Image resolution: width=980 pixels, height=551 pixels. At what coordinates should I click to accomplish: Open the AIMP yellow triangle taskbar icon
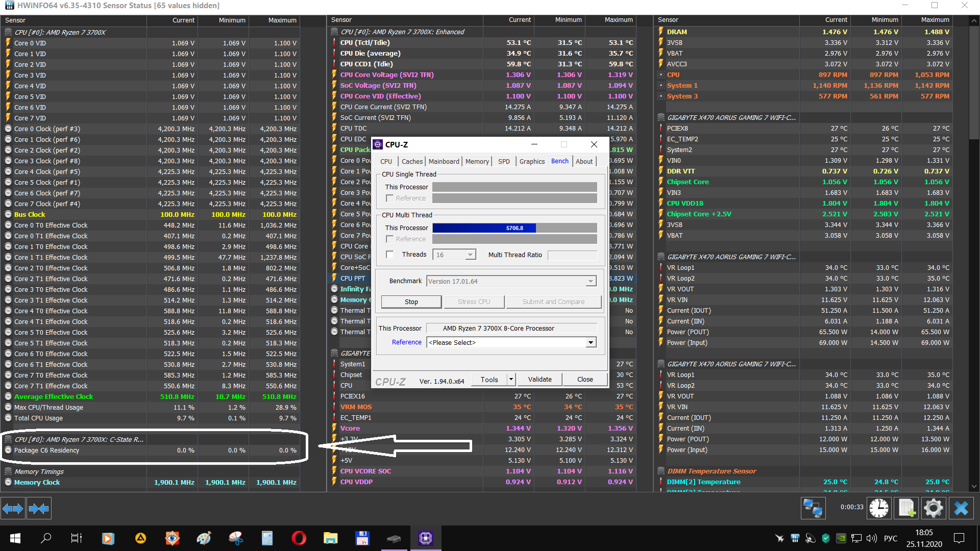pos(140,538)
